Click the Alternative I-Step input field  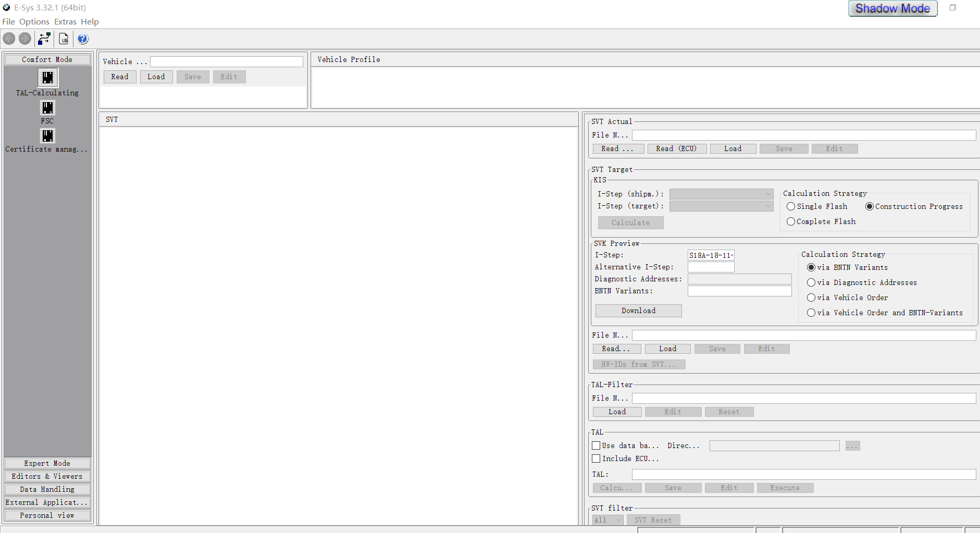point(711,267)
